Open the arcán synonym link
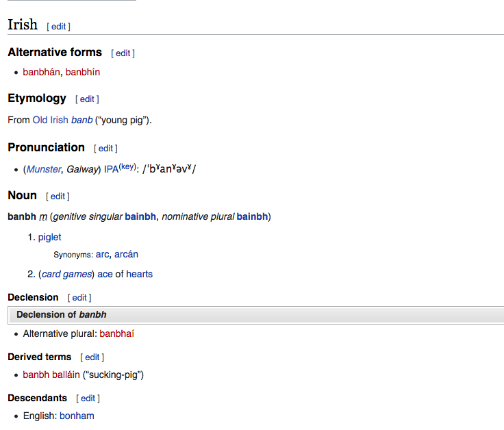The image size is (504, 430). tap(126, 254)
